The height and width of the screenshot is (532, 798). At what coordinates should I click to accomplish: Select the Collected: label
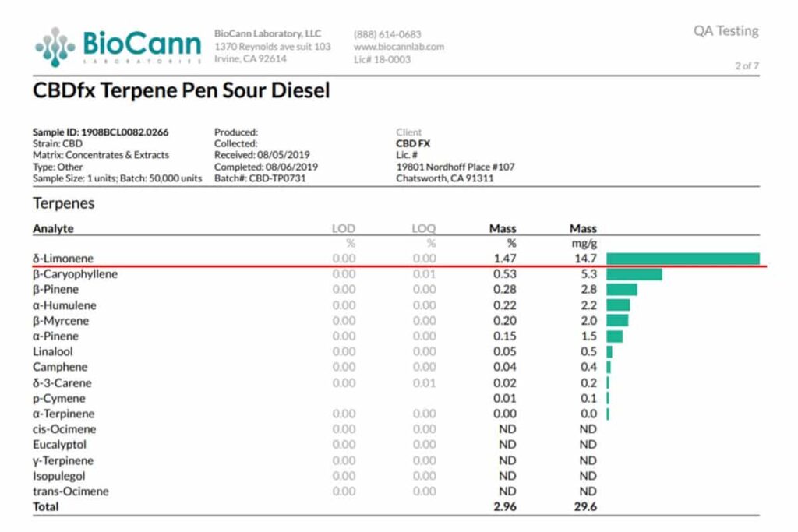click(235, 143)
